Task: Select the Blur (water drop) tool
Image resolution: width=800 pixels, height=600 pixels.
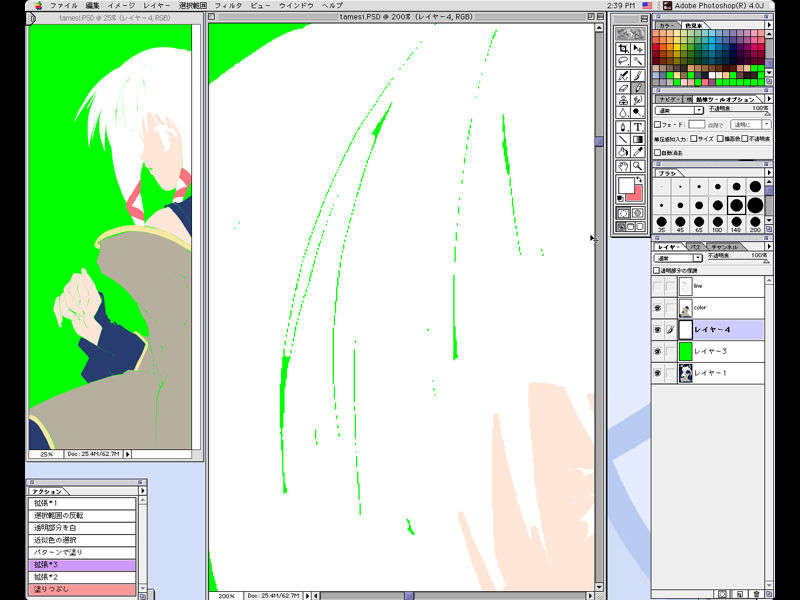Action: point(623,113)
